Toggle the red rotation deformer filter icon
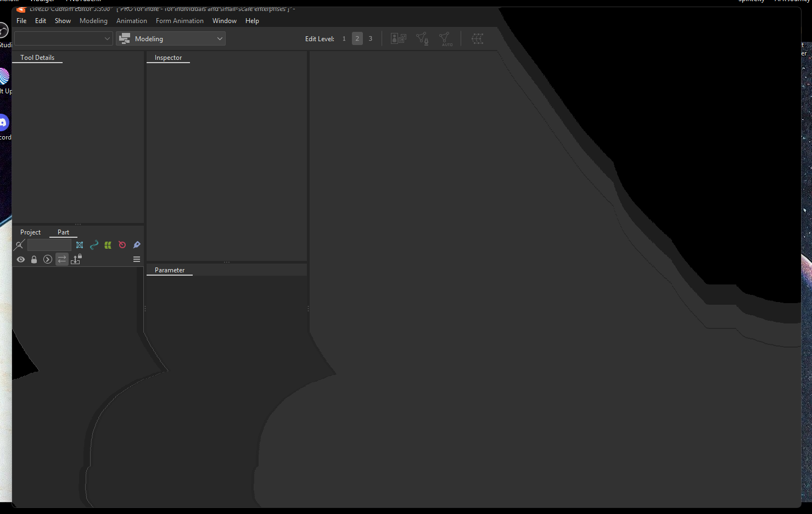The image size is (812, 514). 122,245
